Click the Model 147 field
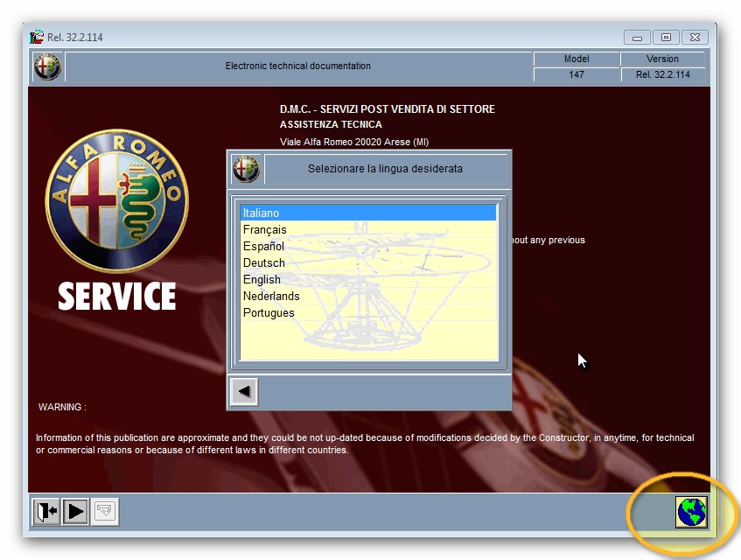 pyautogui.click(x=576, y=74)
